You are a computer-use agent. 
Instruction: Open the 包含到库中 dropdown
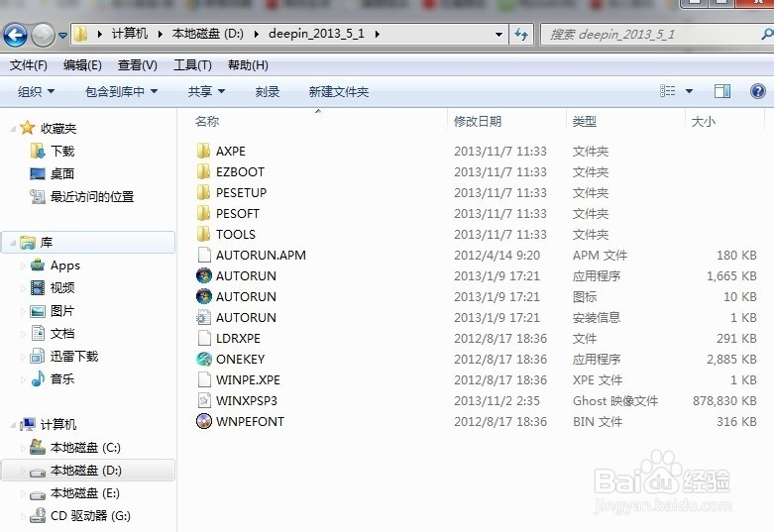tap(122, 92)
